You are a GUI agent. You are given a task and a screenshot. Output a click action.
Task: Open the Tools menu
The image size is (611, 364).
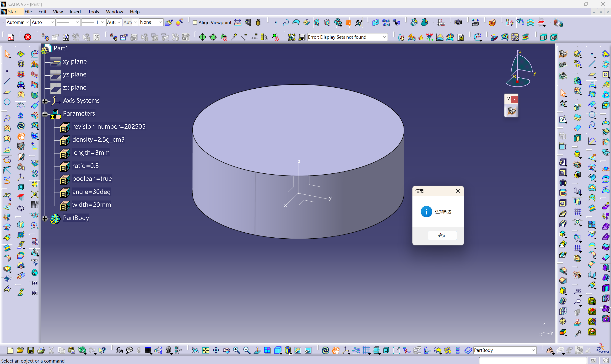coord(93,12)
